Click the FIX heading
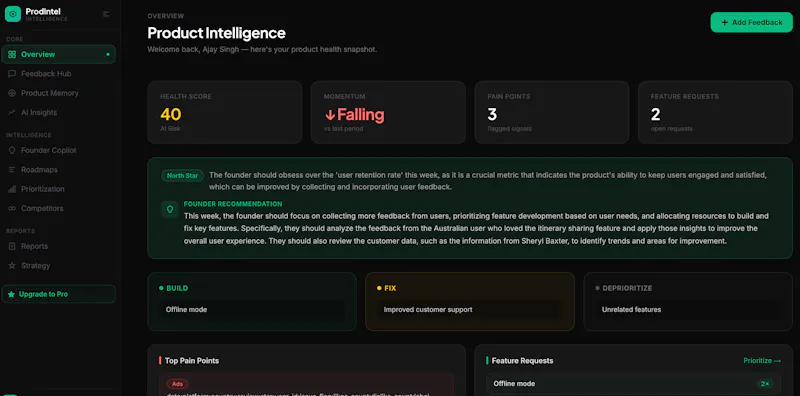The image size is (800, 396). click(390, 288)
